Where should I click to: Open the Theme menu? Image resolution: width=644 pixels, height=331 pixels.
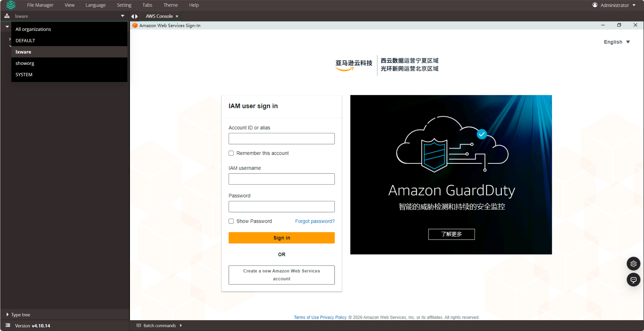[170, 5]
